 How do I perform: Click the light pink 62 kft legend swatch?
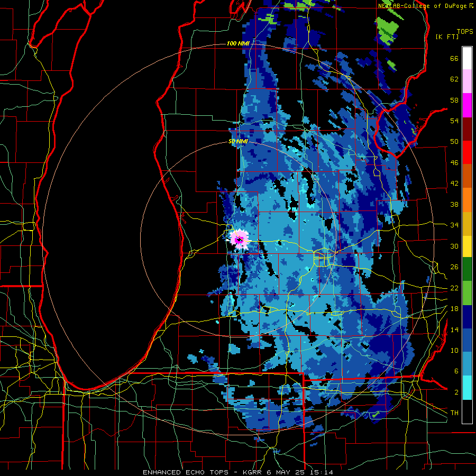pos(467,81)
